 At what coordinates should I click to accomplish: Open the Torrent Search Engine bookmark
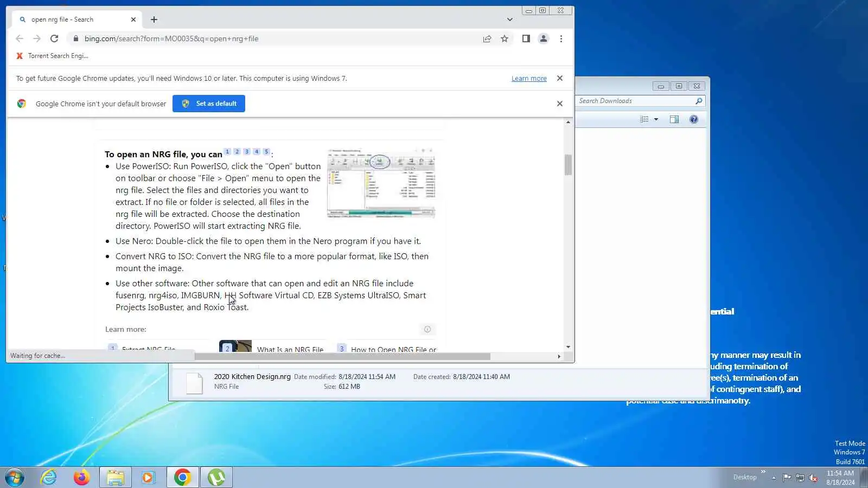[53, 56]
